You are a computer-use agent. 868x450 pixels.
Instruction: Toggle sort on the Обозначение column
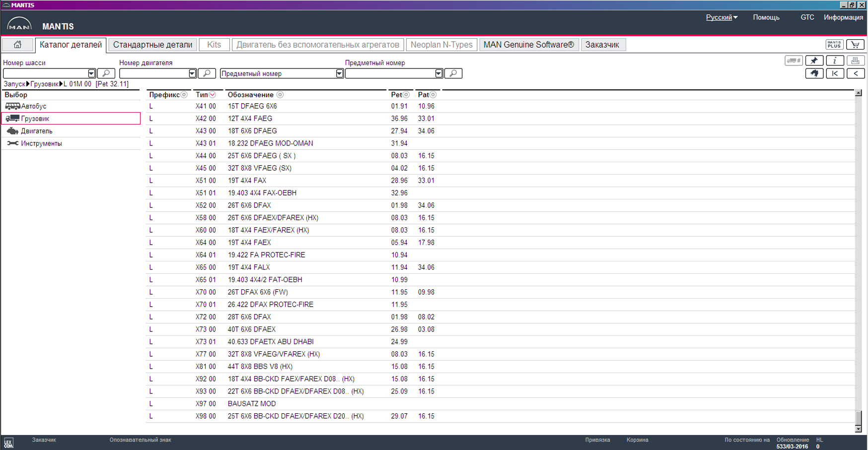280,95
